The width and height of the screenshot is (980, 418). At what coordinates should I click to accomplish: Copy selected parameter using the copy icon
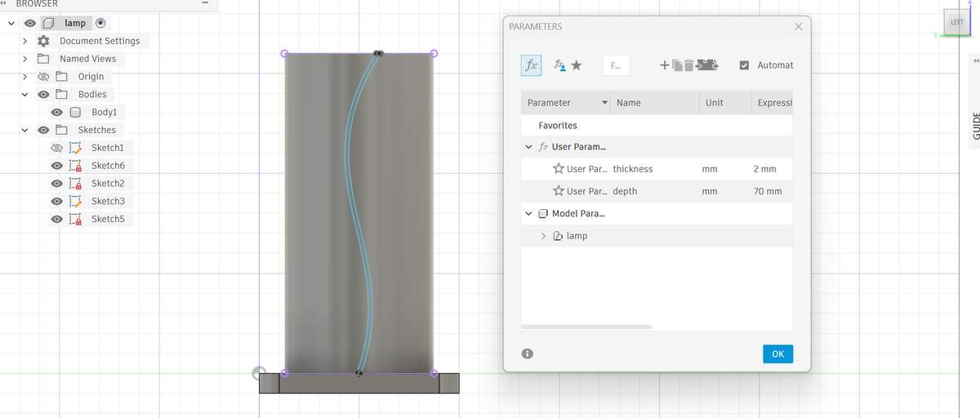coord(676,65)
